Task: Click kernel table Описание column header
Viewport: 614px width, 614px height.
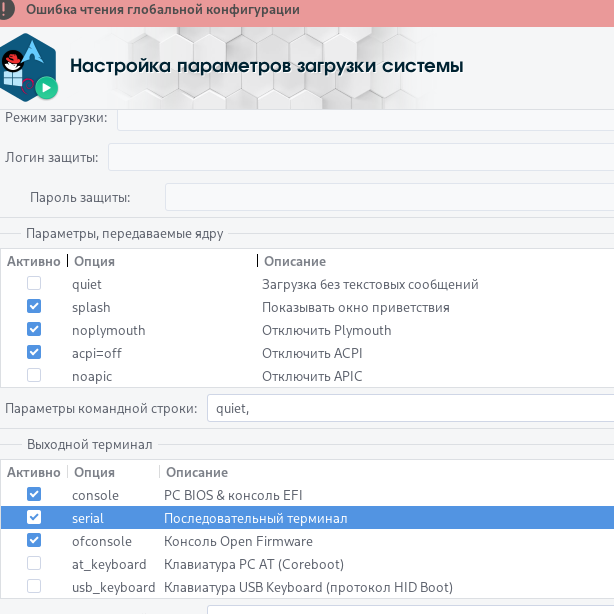Action: pos(295,261)
